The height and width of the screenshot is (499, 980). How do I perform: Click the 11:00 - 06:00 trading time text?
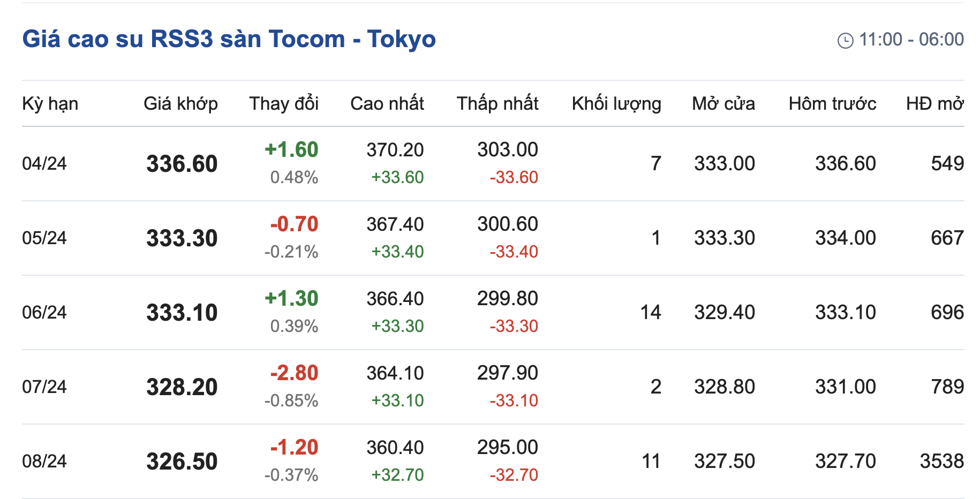(911, 40)
